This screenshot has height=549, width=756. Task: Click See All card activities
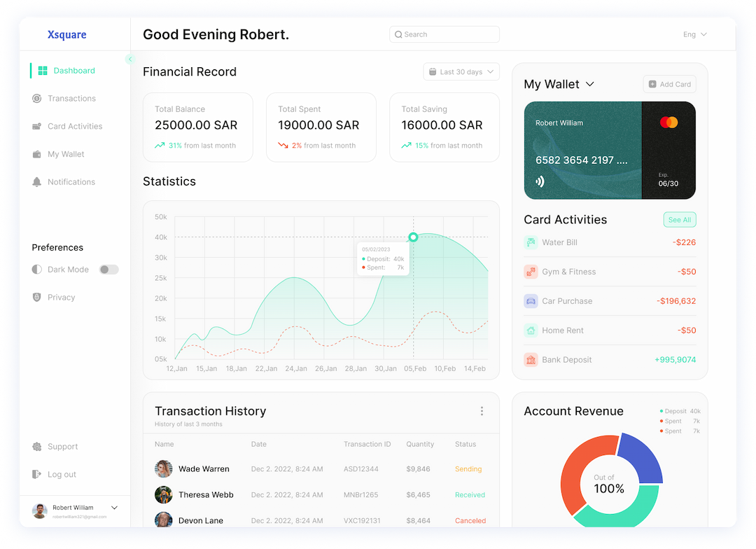coord(679,219)
